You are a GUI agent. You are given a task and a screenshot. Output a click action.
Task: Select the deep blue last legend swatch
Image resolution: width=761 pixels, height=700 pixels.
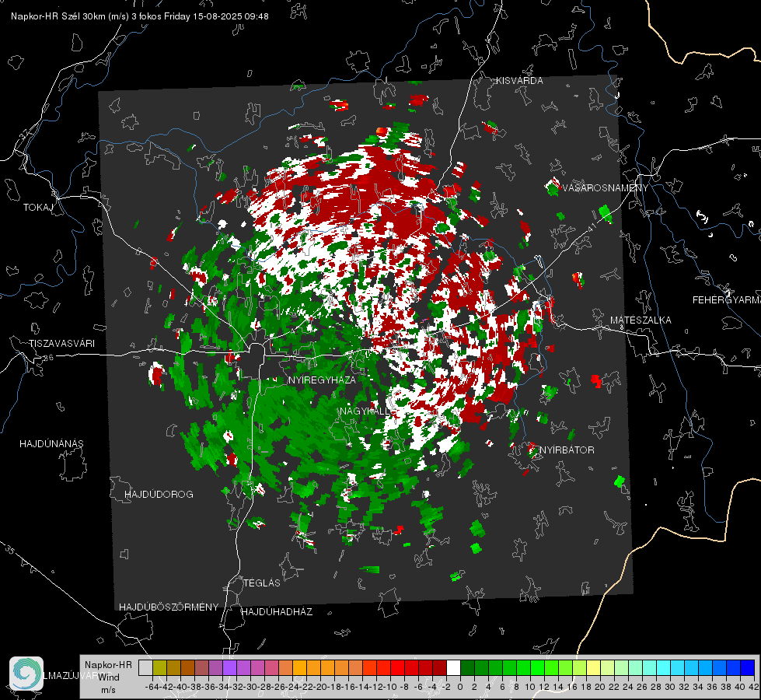[748, 667]
